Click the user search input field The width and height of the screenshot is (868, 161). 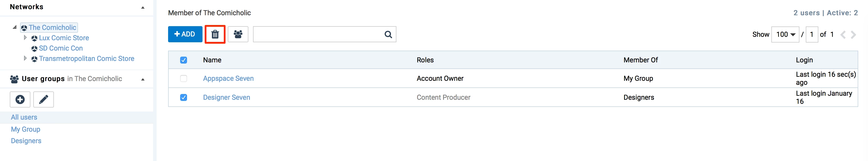tap(317, 34)
